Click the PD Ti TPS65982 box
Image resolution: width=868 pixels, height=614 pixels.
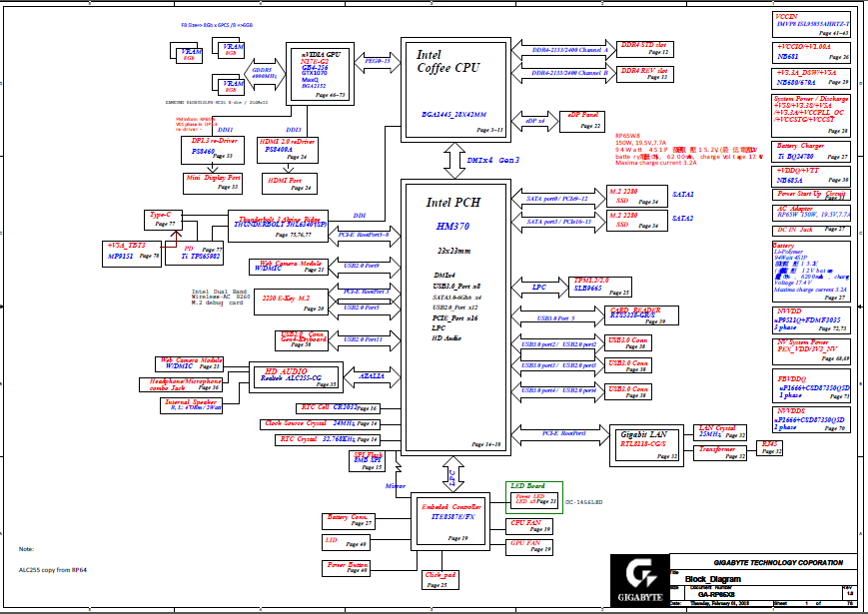(195, 254)
